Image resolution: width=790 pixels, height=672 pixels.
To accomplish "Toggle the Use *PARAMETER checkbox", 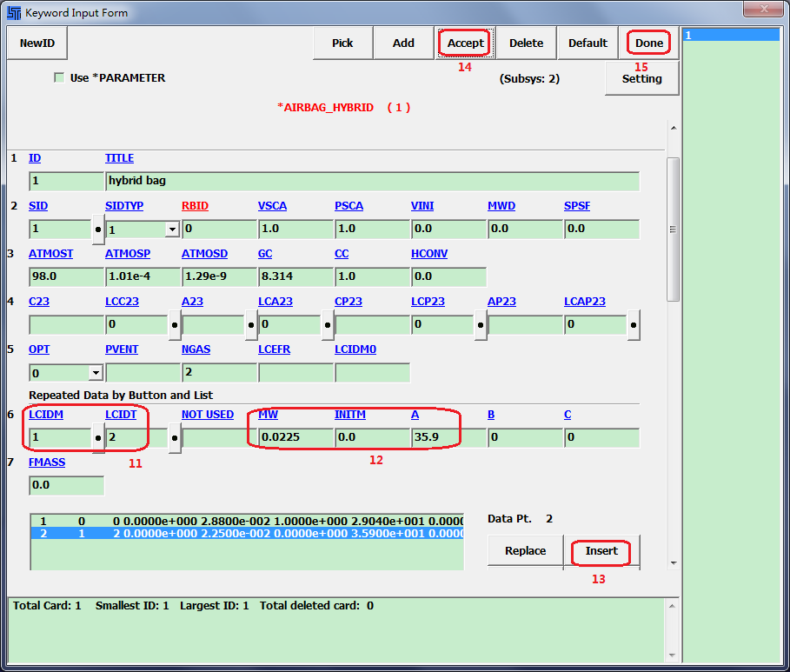I will point(59,78).
